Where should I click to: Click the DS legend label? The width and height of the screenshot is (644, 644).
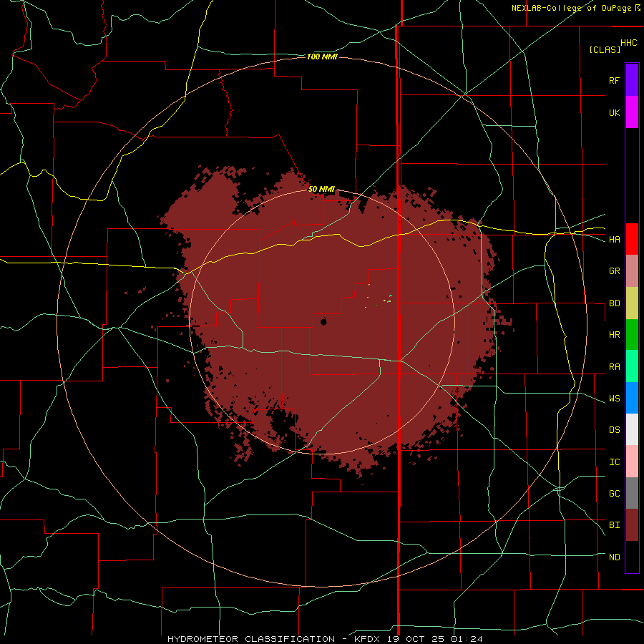[x=614, y=430]
